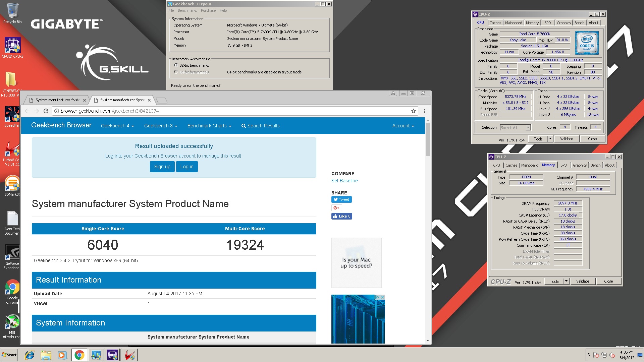Open the Socket #1 selection combo box
The image size is (644, 362).
tap(515, 127)
